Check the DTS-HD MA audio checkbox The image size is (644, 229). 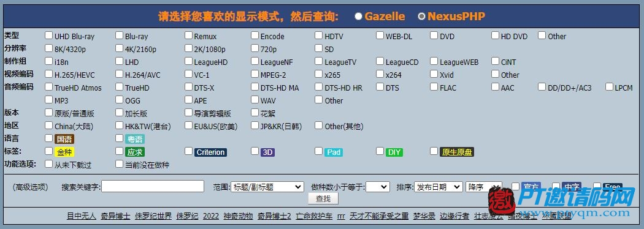pyautogui.click(x=255, y=87)
